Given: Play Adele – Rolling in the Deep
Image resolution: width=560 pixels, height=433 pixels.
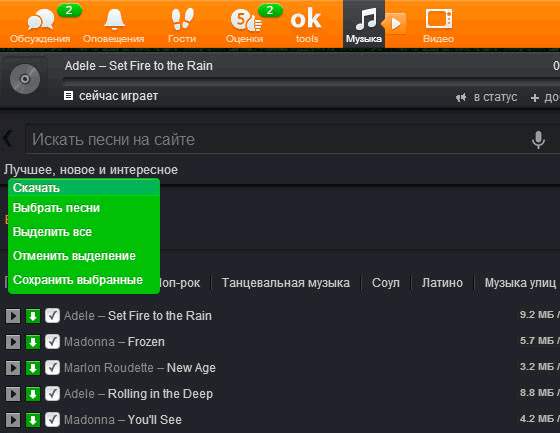Looking at the screenshot, I should [13, 394].
